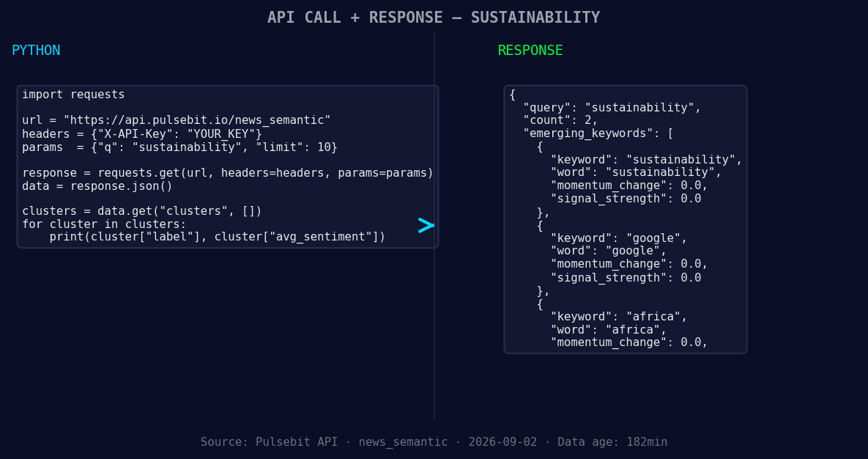Select the cyan "PYTHON" heading
Image resolution: width=868 pixels, height=459 pixels.
point(36,51)
